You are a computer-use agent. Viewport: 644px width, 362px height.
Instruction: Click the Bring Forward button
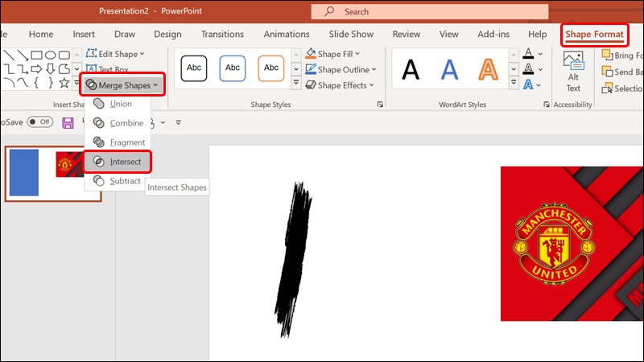(x=621, y=55)
